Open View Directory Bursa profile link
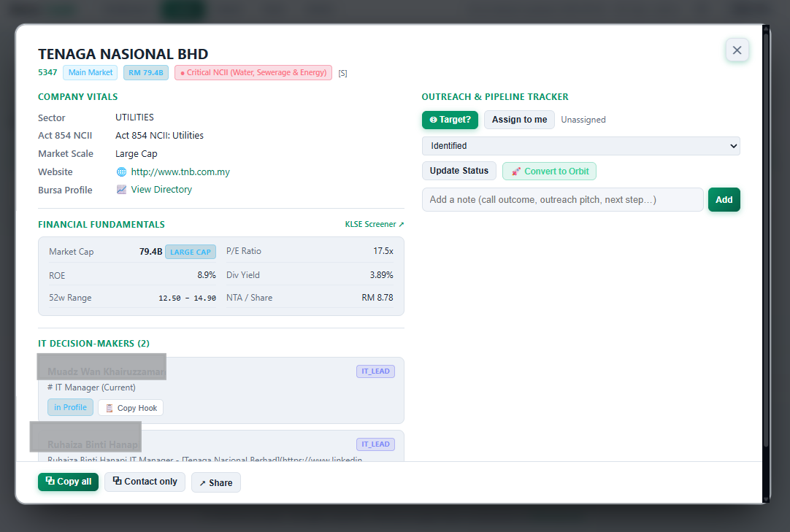The width and height of the screenshot is (790, 532). 161,190
